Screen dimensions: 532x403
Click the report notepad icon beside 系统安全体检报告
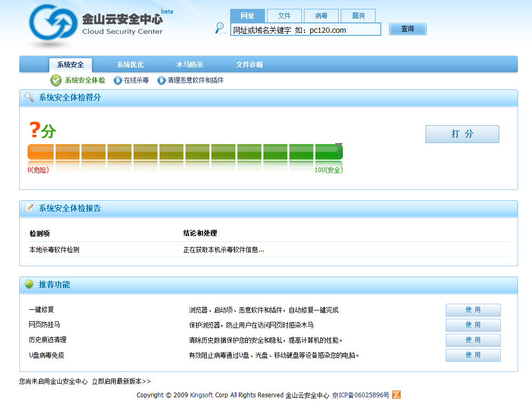pos(30,208)
